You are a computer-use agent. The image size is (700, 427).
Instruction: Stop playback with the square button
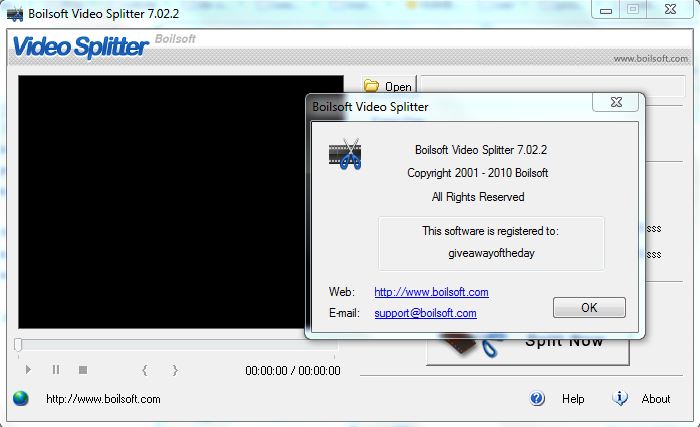click(x=83, y=370)
